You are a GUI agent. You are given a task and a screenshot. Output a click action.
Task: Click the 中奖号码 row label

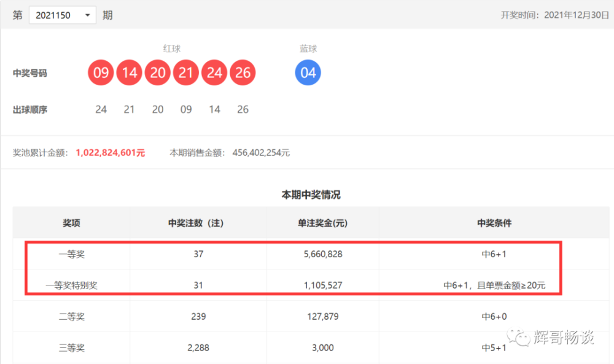click(x=29, y=73)
